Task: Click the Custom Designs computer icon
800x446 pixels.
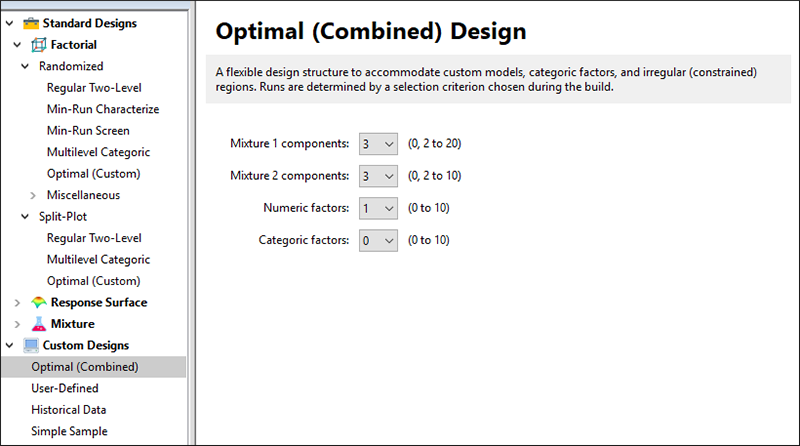Action: (x=30, y=346)
